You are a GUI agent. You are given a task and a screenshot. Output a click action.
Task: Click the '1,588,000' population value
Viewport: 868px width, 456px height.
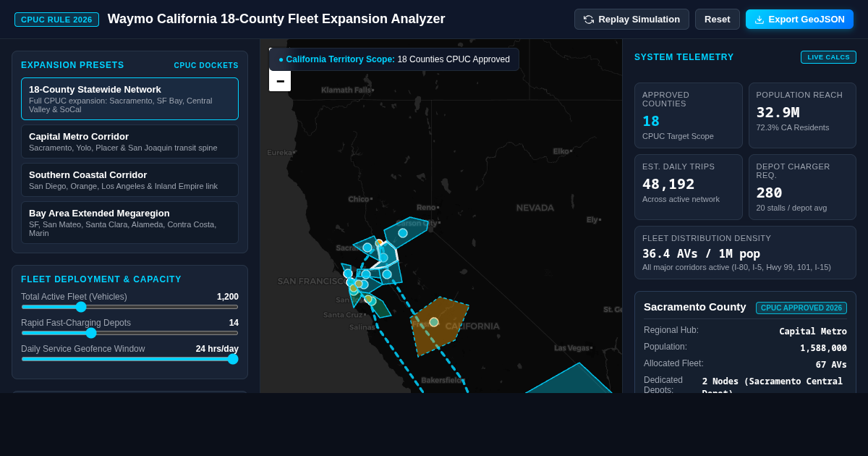[x=823, y=348]
